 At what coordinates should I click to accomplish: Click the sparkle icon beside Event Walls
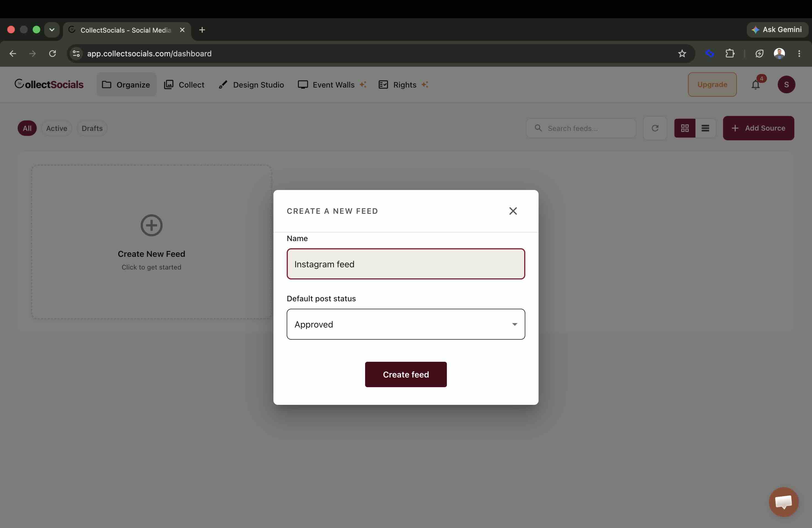click(x=363, y=85)
